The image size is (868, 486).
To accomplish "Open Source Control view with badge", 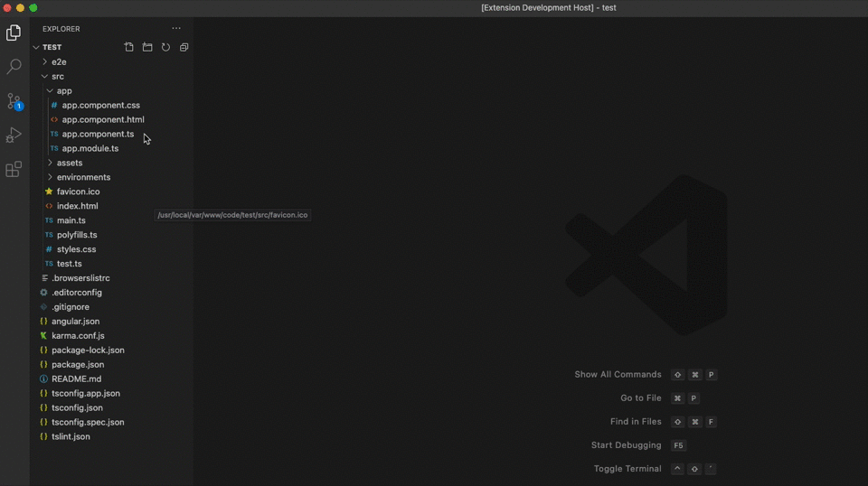I will [x=14, y=101].
